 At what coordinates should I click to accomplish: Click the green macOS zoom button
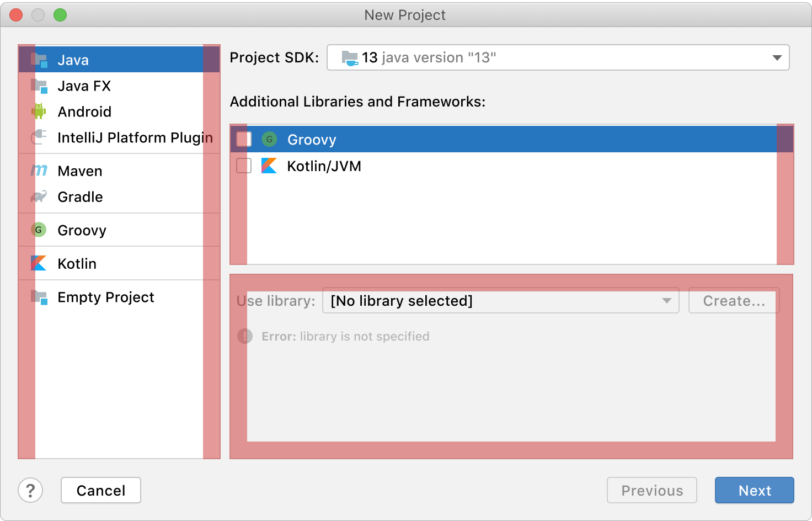click(60, 15)
